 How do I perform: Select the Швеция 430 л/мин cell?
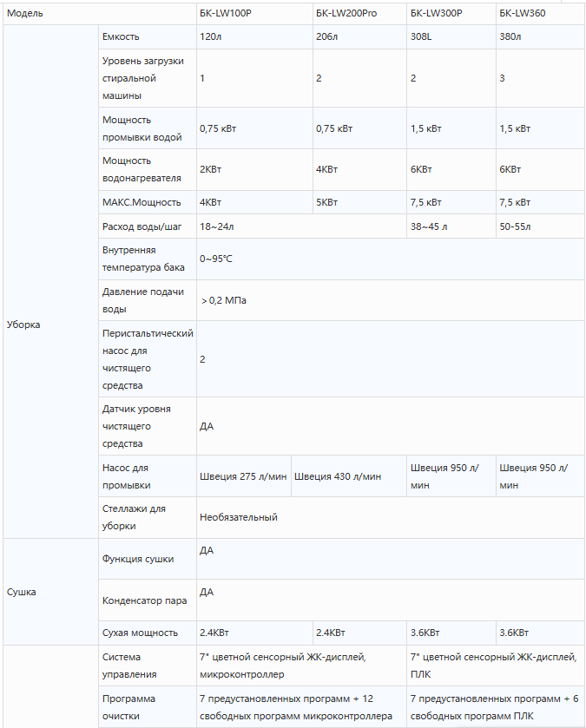pyautogui.click(x=349, y=476)
